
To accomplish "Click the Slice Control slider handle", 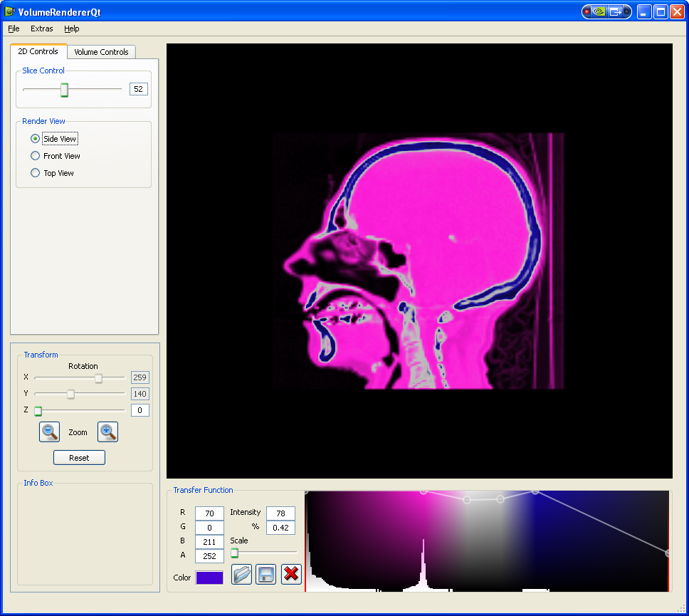I will pos(64,90).
